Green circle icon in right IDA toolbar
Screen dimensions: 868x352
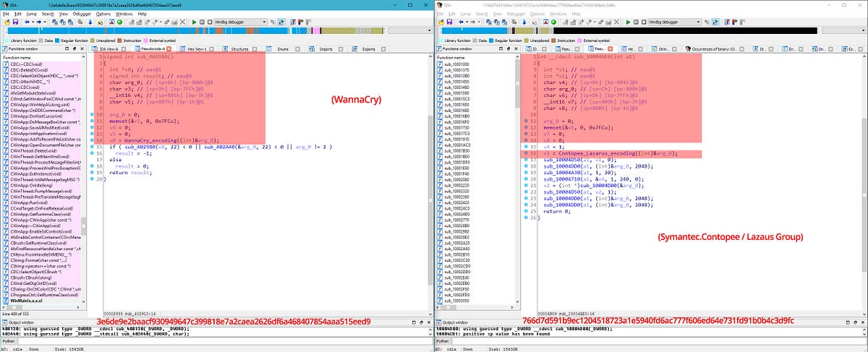[x=553, y=22]
